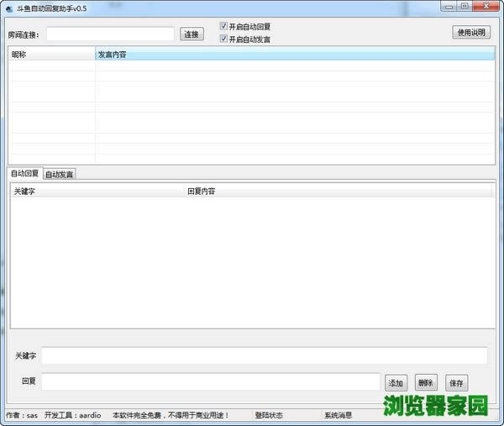Viewport: 504px width, 426px height.
Task: Click the 连接 connect button
Action: [x=192, y=34]
